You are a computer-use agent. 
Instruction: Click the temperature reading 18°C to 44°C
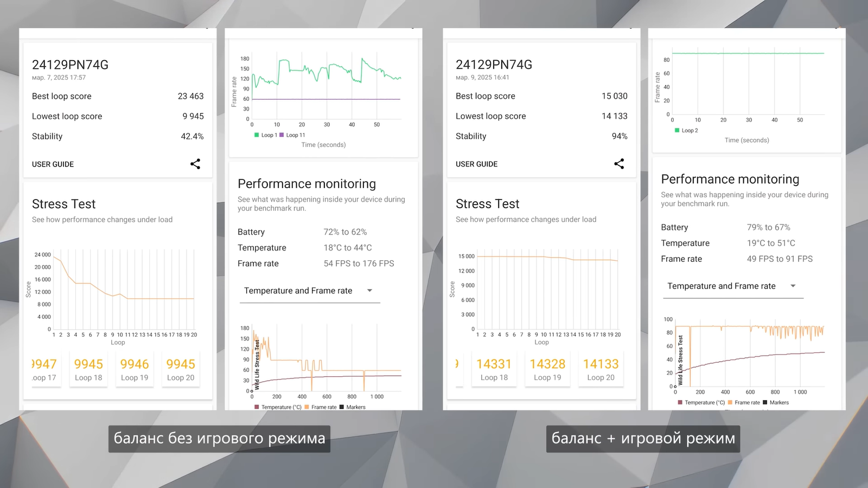pos(348,248)
